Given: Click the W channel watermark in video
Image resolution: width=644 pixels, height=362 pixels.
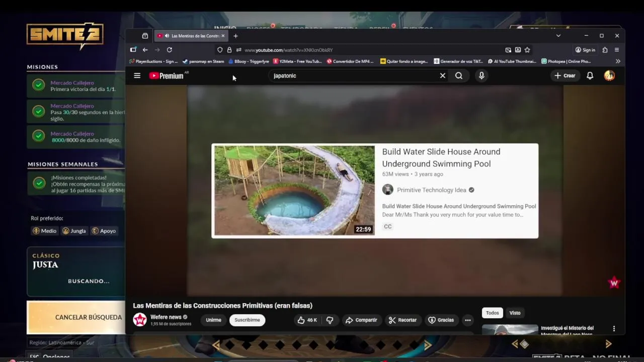Looking at the screenshot, I should 614,283.
